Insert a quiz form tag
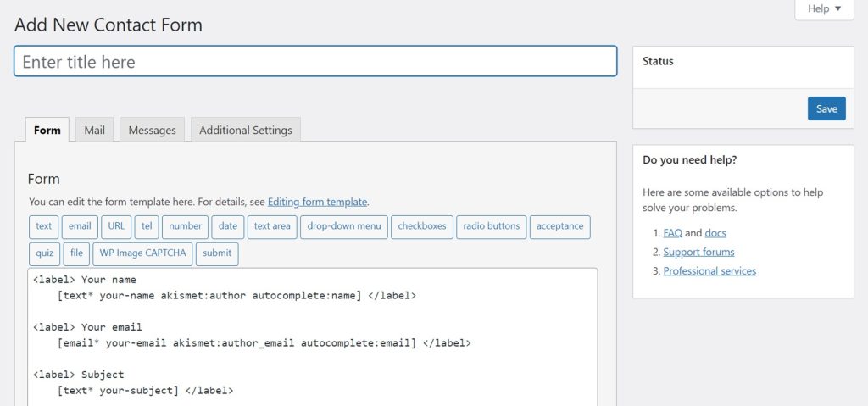868x406 pixels. click(44, 253)
